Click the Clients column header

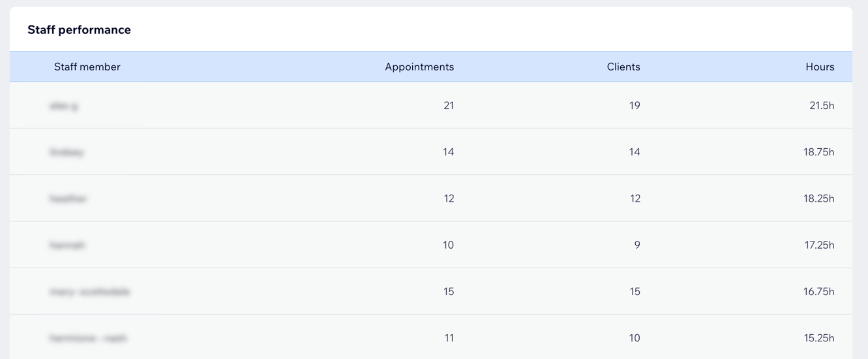(x=623, y=67)
